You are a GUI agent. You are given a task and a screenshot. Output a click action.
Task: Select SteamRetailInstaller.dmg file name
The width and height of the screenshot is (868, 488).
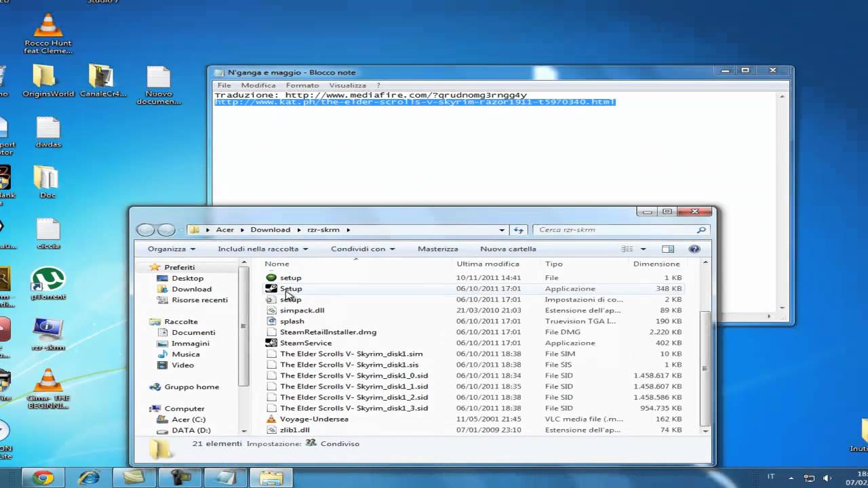[x=328, y=332]
